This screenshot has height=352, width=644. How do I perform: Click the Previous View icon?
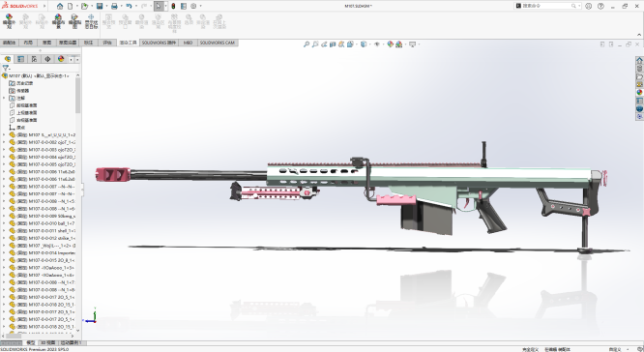(x=324, y=44)
